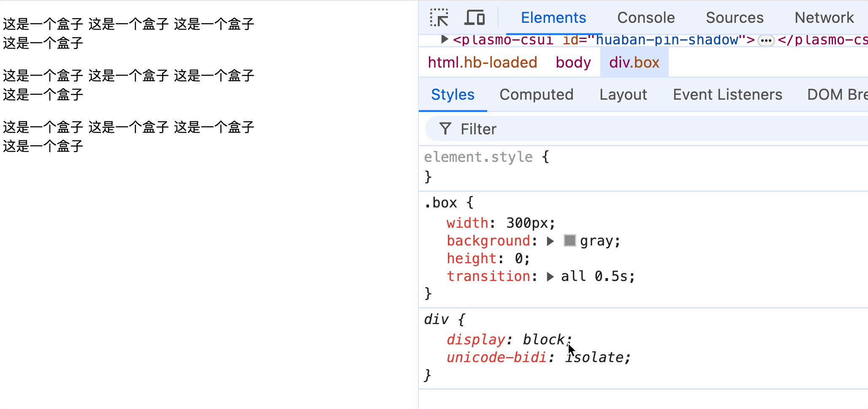Open the Sources panel tab
Image resolution: width=868 pixels, height=409 pixels.
735,18
